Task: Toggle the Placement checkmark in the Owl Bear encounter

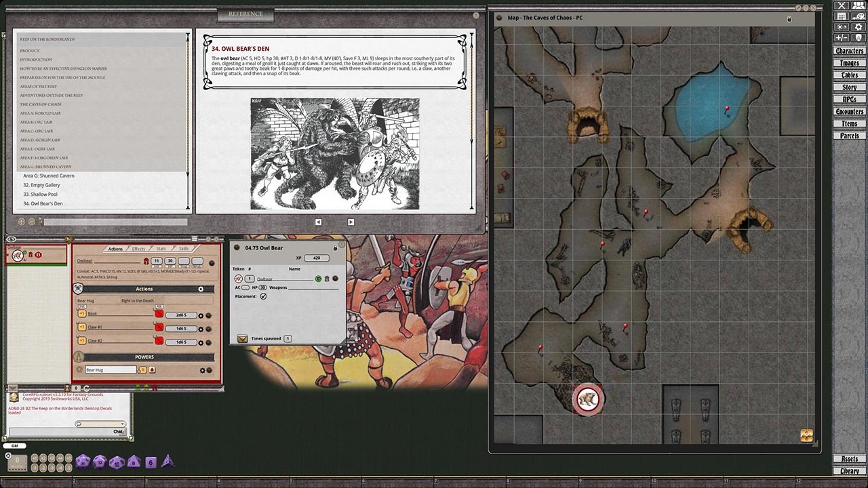Action: click(264, 296)
